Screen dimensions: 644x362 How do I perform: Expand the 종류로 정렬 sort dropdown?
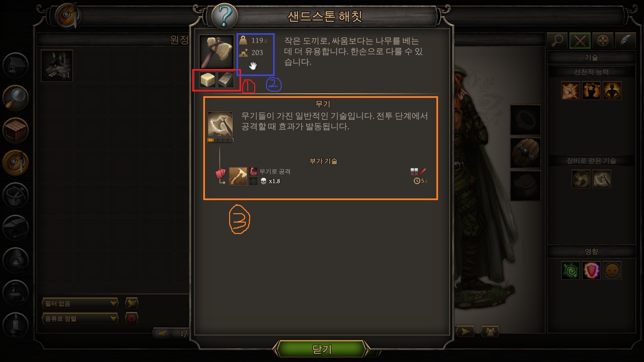[80, 318]
